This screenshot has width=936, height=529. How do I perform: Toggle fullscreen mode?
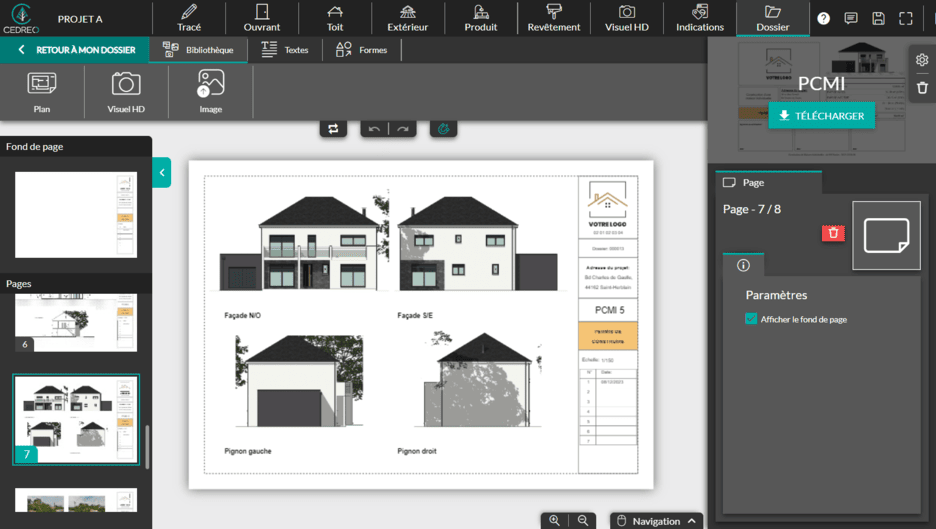coord(905,18)
